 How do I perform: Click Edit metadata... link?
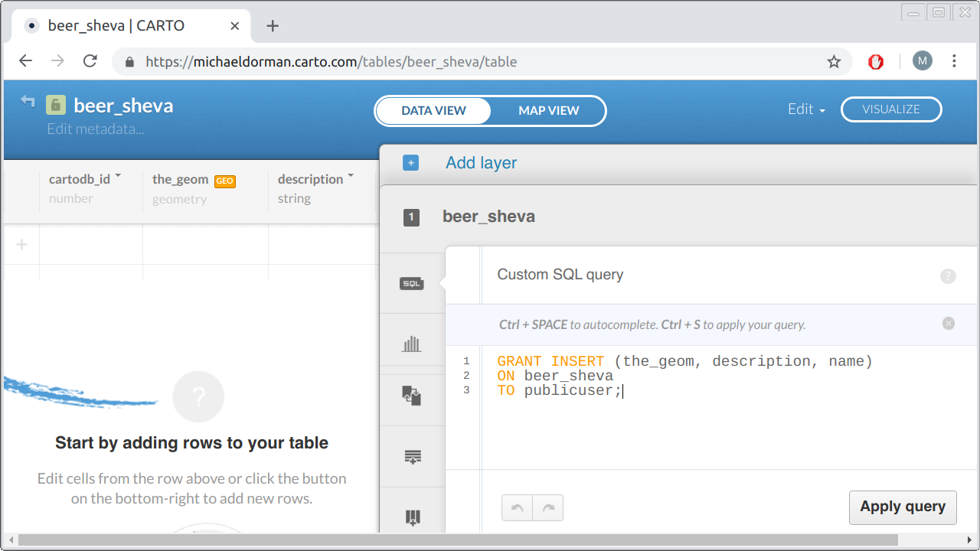(95, 129)
